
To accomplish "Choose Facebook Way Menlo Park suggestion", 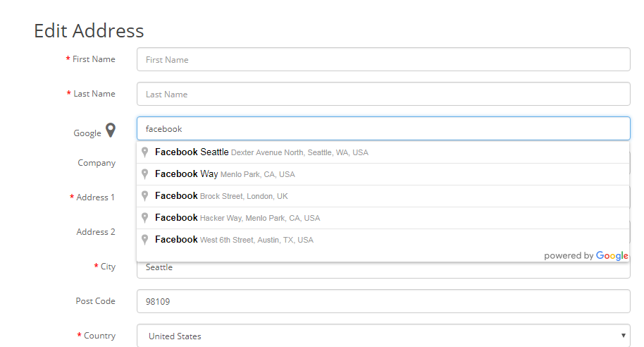I will tap(383, 174).
